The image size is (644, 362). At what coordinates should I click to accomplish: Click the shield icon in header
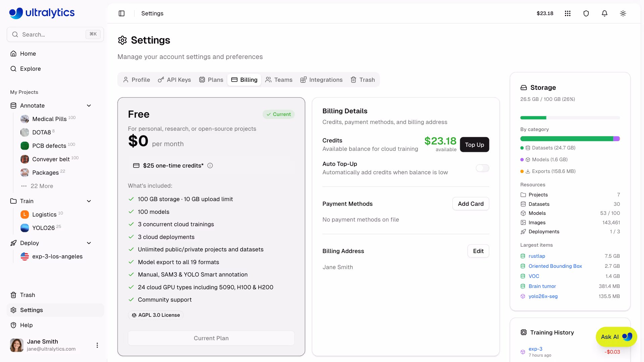coord(586,13)
